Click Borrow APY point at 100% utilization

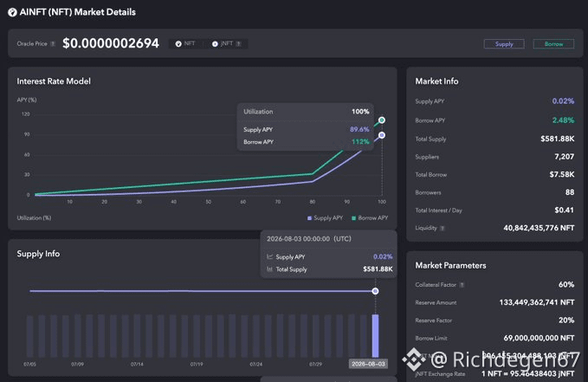382,120
